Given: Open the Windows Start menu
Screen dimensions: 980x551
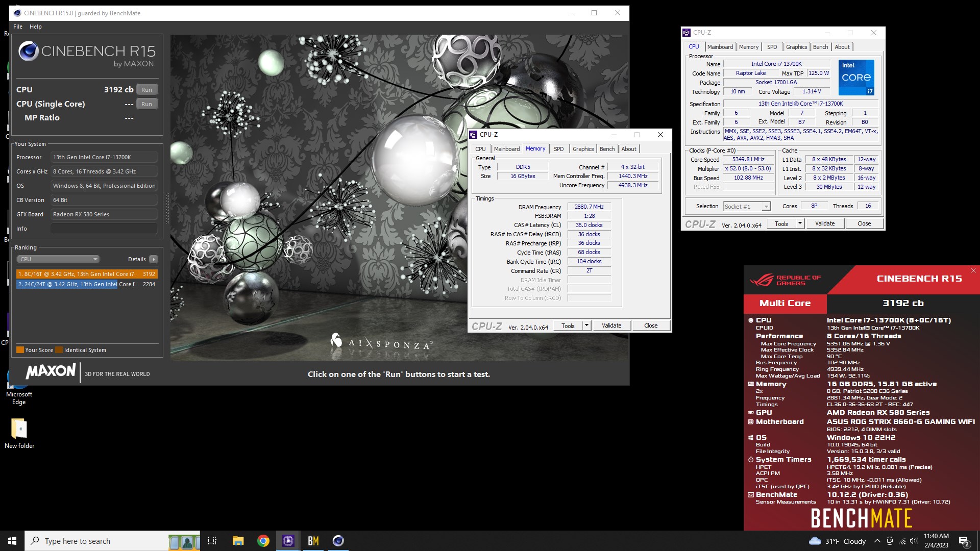Looking at the screenshot, I should coord(12,541).
